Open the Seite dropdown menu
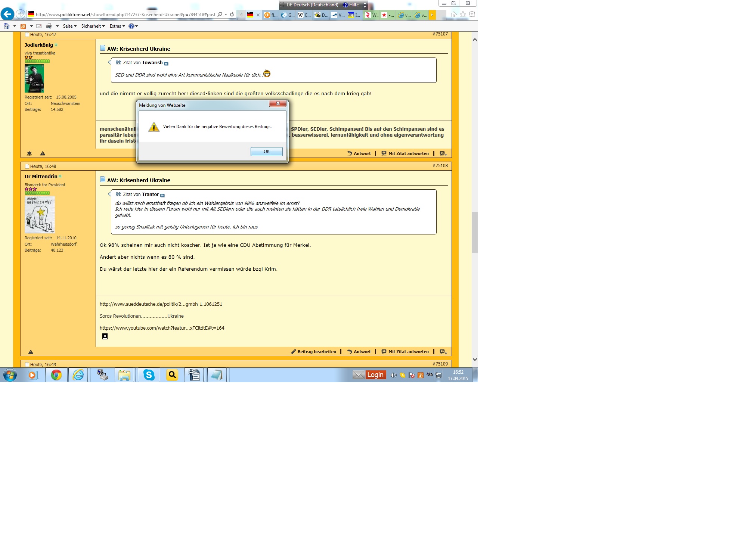The width and height of the screenshot is (747, 560). coord(69,26)
